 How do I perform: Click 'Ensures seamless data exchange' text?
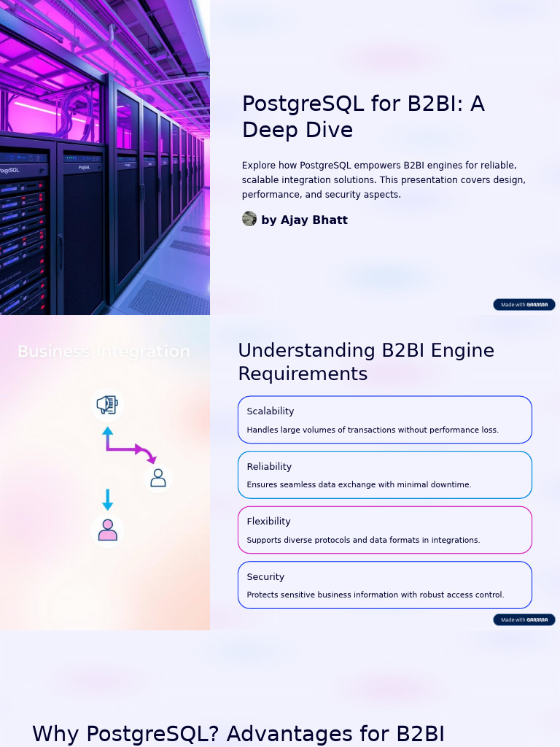(x=359, y=484)
